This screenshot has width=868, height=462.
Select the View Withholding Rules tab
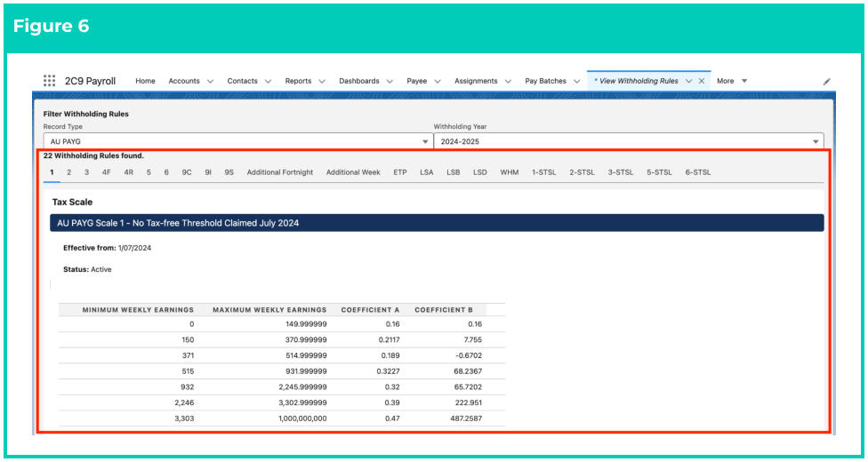[636, 81]
